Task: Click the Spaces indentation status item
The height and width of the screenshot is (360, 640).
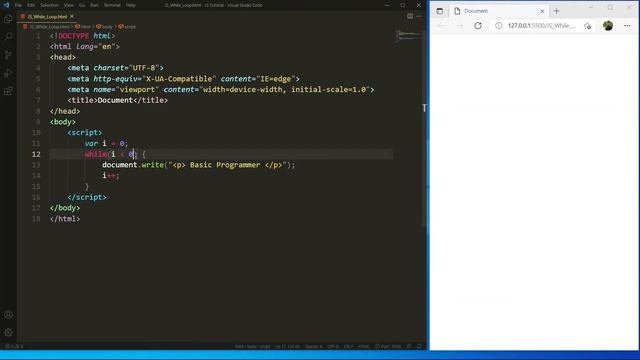Action: (x=313, y=346)
